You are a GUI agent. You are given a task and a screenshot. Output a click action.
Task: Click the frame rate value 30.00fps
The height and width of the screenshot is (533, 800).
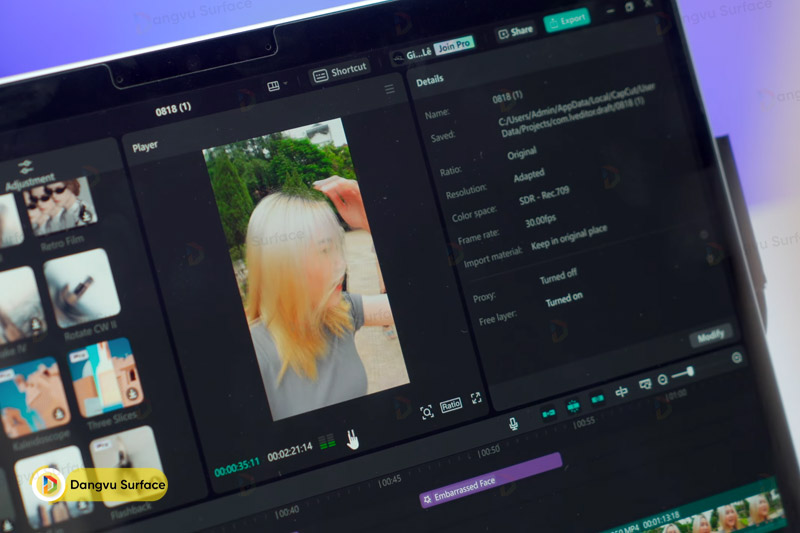pos(540,221)
